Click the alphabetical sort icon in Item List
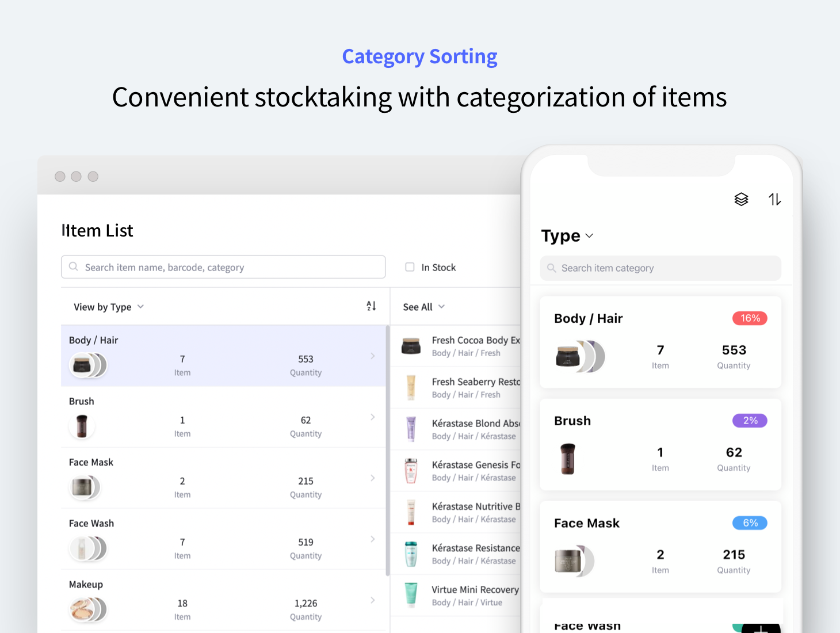The width and height of the screenshot is (840, 633). click(x=371, y=306)
